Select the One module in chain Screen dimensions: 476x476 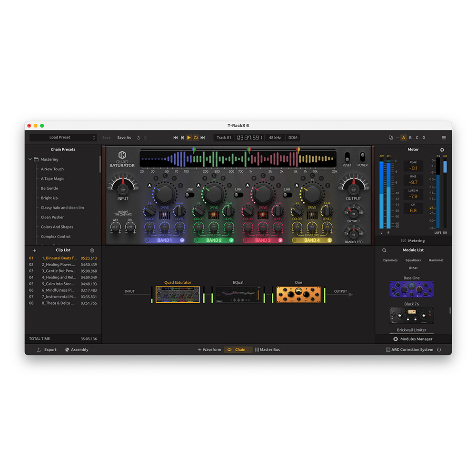tap(298, 295)
